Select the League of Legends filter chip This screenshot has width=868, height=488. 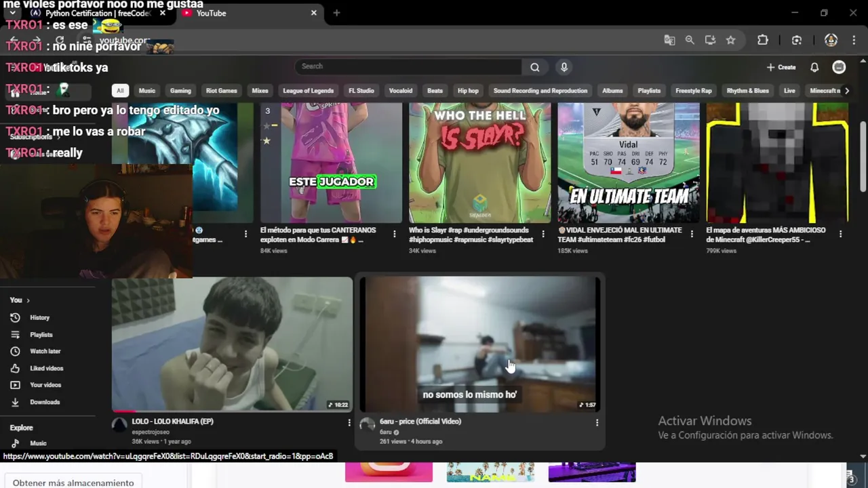coord(308,91)
